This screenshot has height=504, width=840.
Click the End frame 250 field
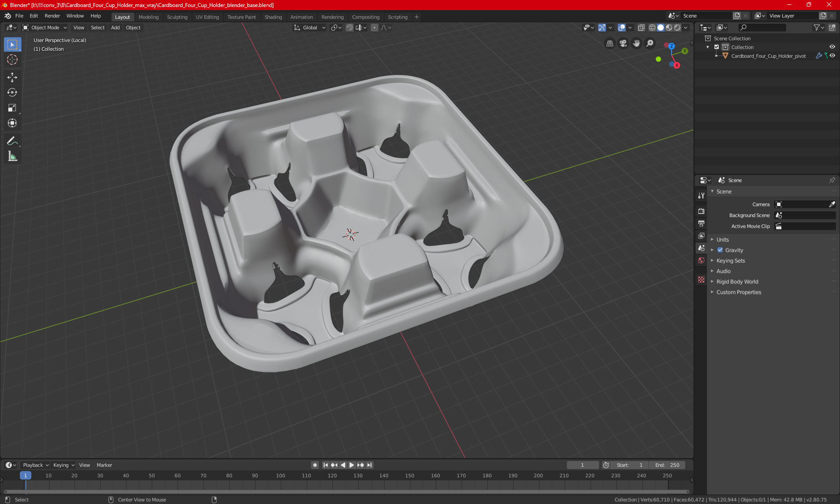[667, 465]
